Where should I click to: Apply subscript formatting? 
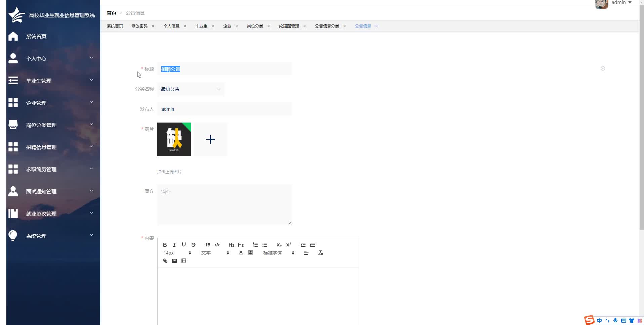click(x=279, y=245)
